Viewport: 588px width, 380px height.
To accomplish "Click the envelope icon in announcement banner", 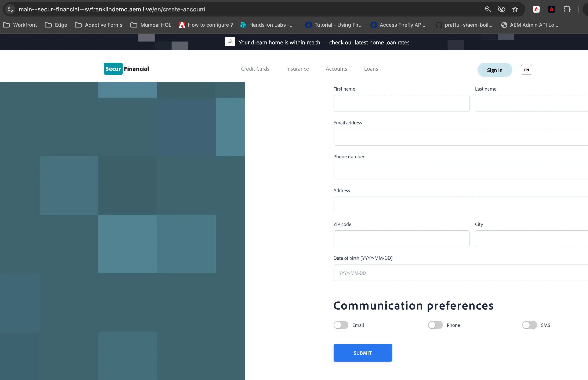I will point(230,41).
